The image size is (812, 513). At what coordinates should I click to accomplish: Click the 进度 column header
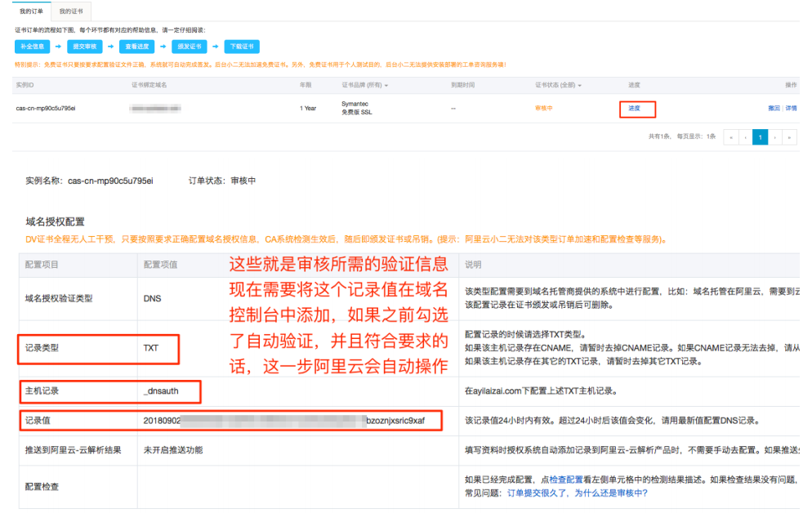pyautogui.click(x=635, y=85)
